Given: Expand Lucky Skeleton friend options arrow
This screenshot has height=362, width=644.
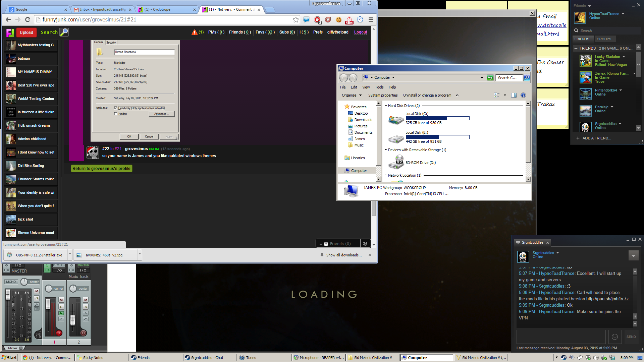Looking at the screenshot, I should point(624,57).
